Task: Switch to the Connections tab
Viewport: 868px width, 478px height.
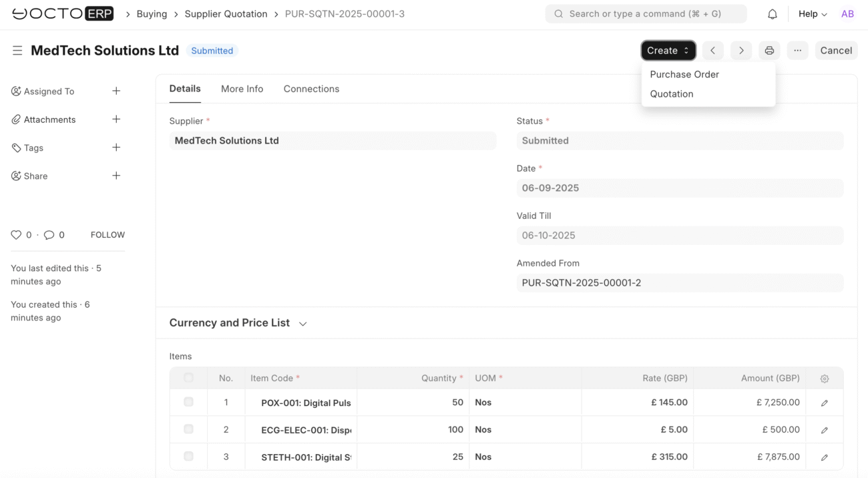Action: (311, 89)
